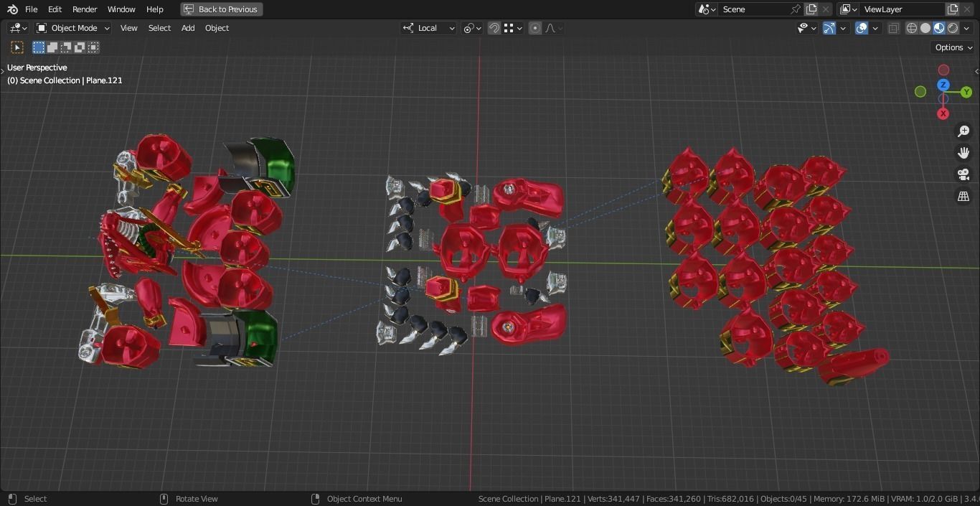Browse view layers with the layer icon
This screenshot has width=980, height=506.
[848, 9]
